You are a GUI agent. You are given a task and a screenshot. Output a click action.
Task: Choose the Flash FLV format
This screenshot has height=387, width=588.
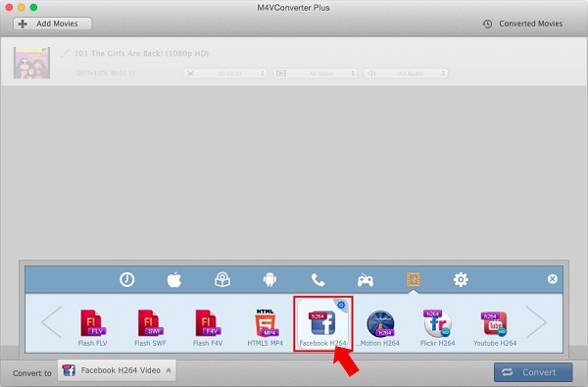click(x=93, y=327)
